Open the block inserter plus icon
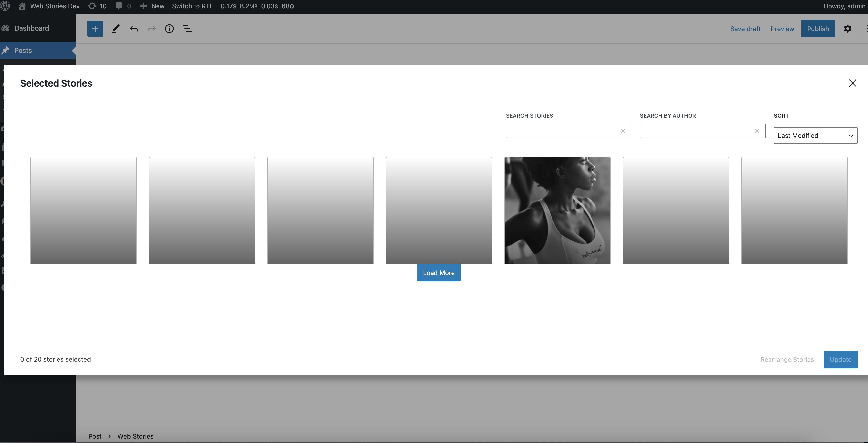The width and height of the screenshot is (868, 443). (x=95, y=28)
